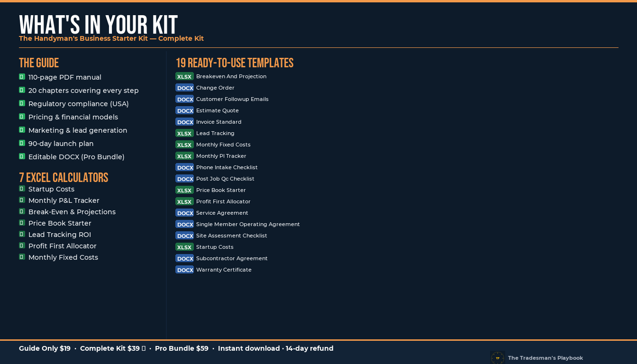
Task: Click the checkbox beside Monthly P&L Tracker
Action: [22, 200]
